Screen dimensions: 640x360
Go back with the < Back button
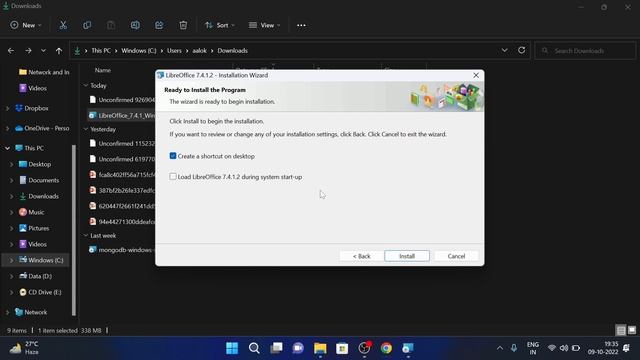coord(362,256)
